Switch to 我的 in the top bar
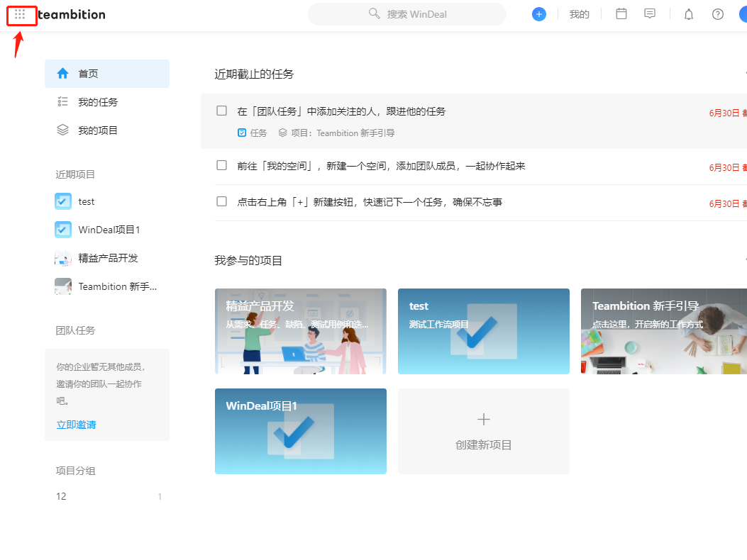The width and height of the screenshot is (747, 560). pos(579,13)
